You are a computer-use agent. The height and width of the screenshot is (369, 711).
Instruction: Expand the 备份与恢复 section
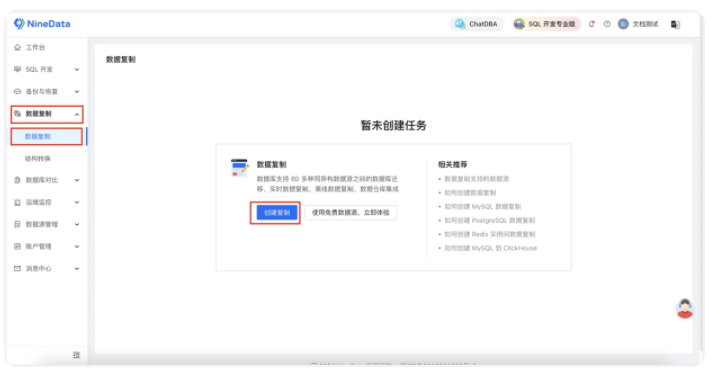(47, 92)
